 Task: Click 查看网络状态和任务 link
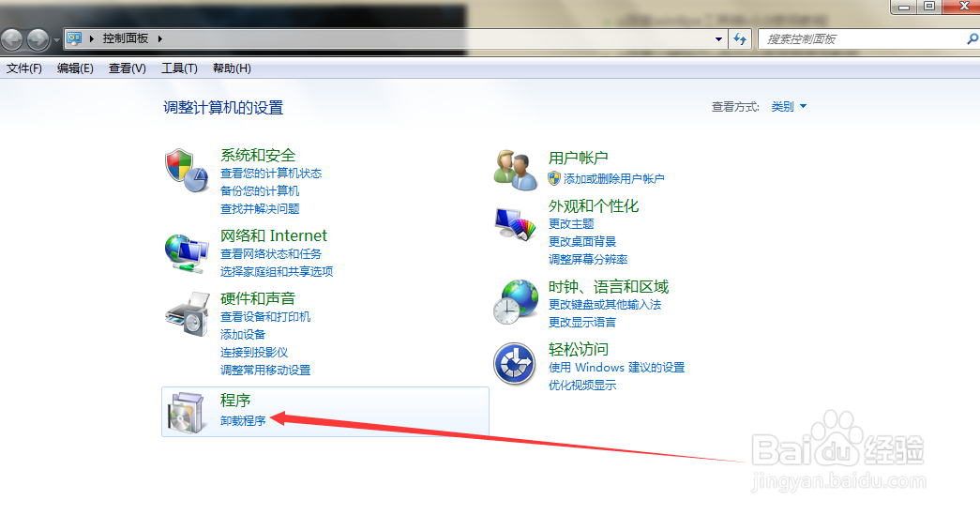point(271,254)
